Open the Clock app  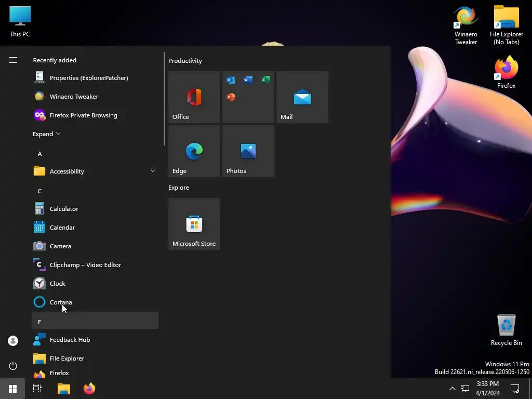click(95, 283)
